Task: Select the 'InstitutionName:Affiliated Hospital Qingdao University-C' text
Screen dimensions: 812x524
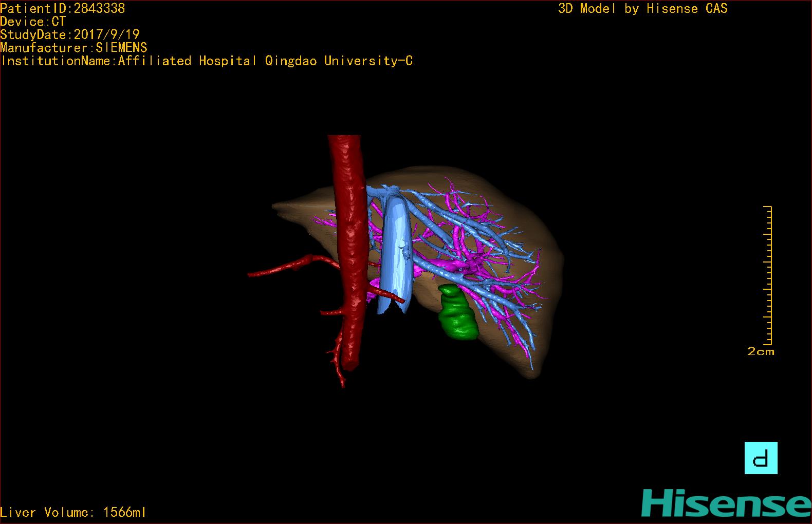Action: pyautogui.click(x=207, y=61)
